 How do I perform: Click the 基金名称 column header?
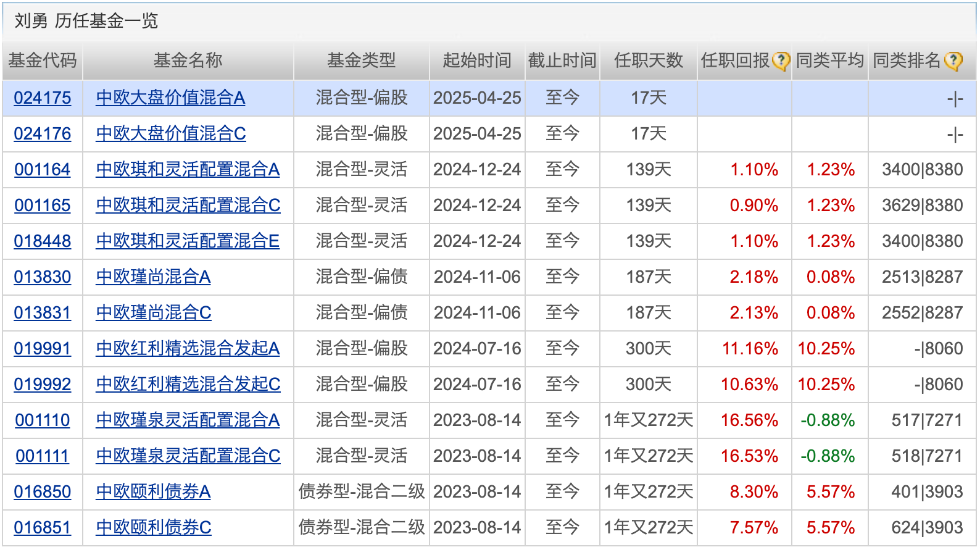point(188,61)
